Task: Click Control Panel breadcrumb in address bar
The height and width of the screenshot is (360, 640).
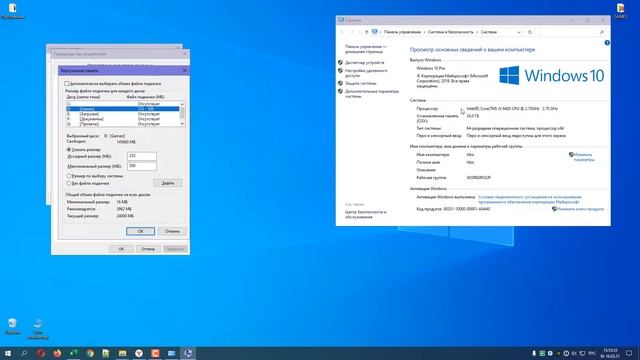Action: (x=402, y=32)
